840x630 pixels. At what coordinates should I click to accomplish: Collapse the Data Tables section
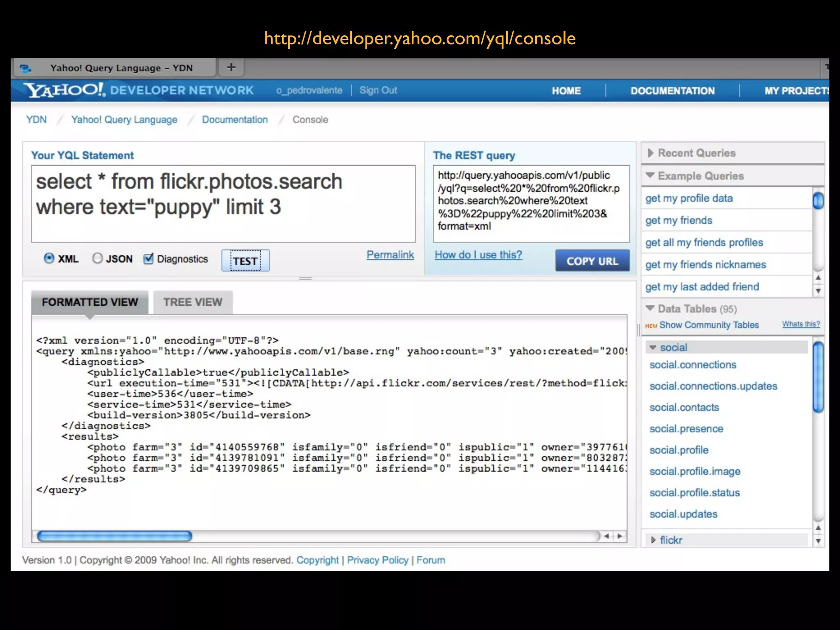[650, 308]
